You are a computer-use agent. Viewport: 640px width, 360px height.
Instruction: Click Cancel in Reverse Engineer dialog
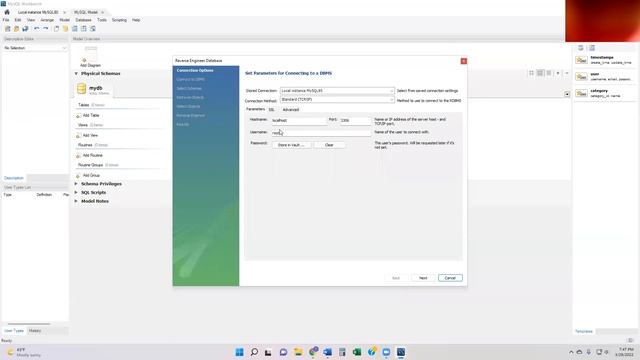[450, 278]
